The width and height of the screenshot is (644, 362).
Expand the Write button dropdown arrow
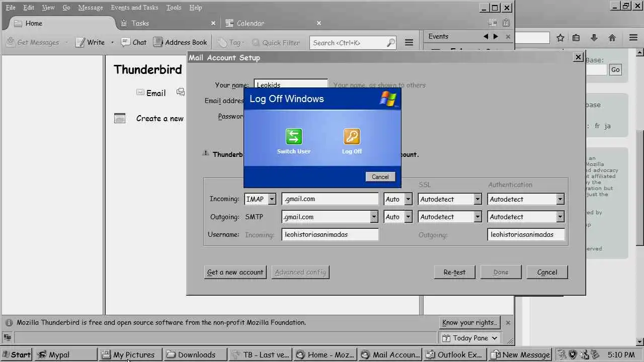112,42
